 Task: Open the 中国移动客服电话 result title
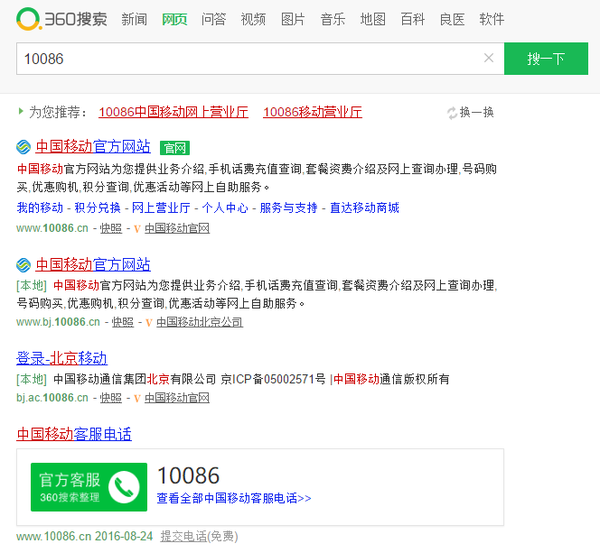74,434
